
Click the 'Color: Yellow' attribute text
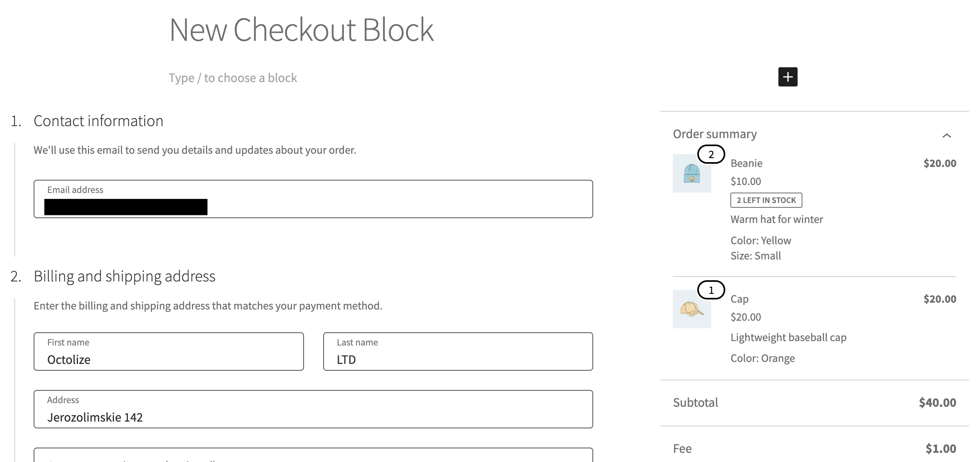coord(761,240)
